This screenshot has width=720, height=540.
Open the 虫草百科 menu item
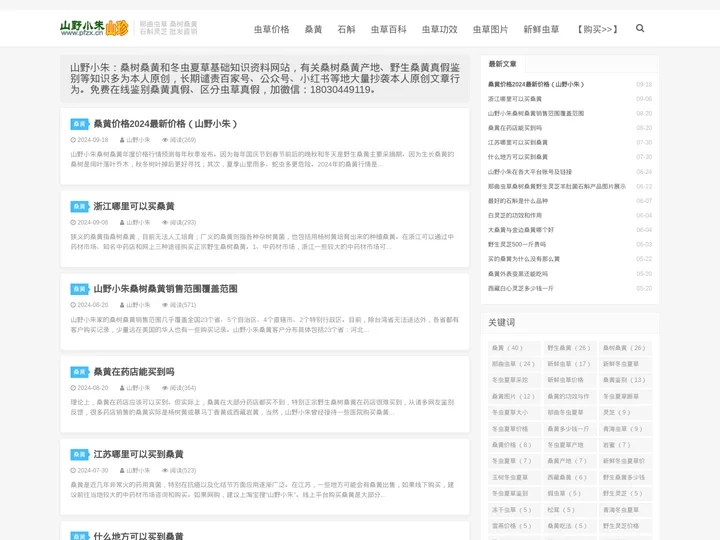388,29
